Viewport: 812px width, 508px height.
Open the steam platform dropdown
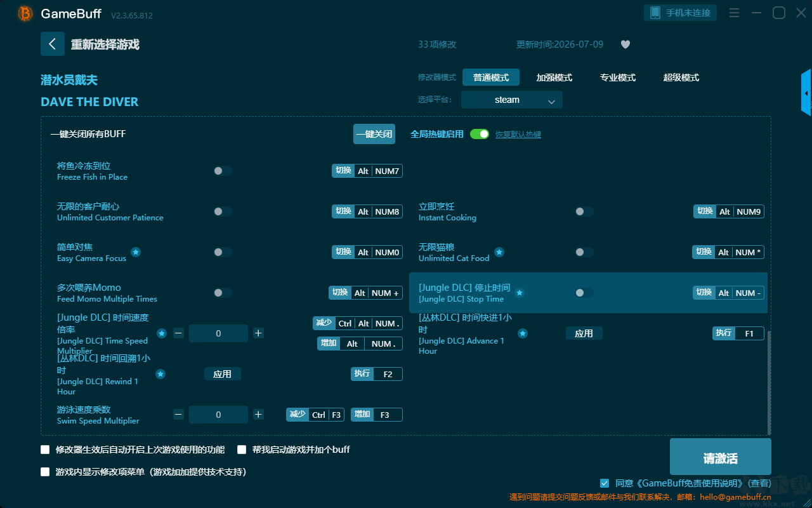click(512, 100)
